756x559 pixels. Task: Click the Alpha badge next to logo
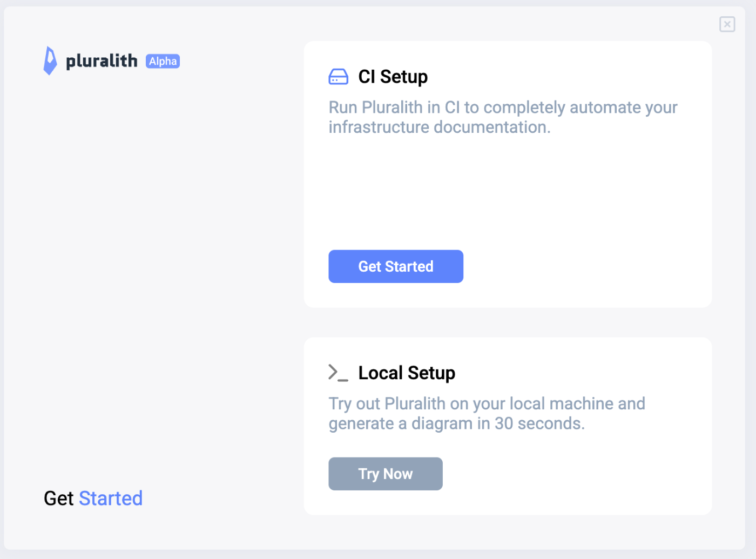[x=163, y=61]
